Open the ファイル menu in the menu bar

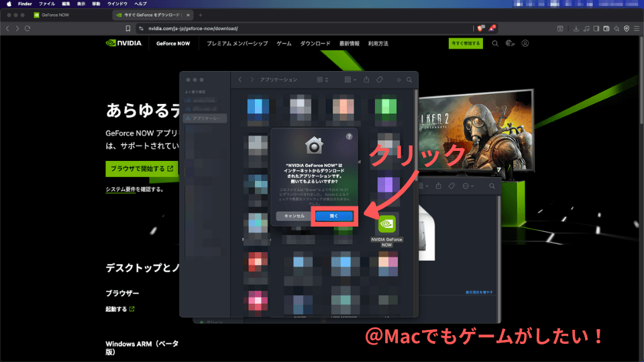coord(47,3)
